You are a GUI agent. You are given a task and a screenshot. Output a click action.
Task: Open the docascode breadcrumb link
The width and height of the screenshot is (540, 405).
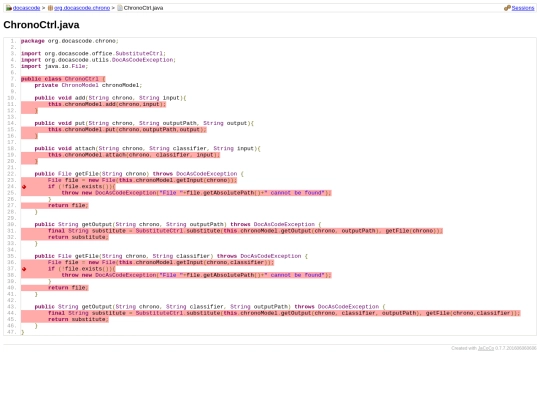coord(27,8)
